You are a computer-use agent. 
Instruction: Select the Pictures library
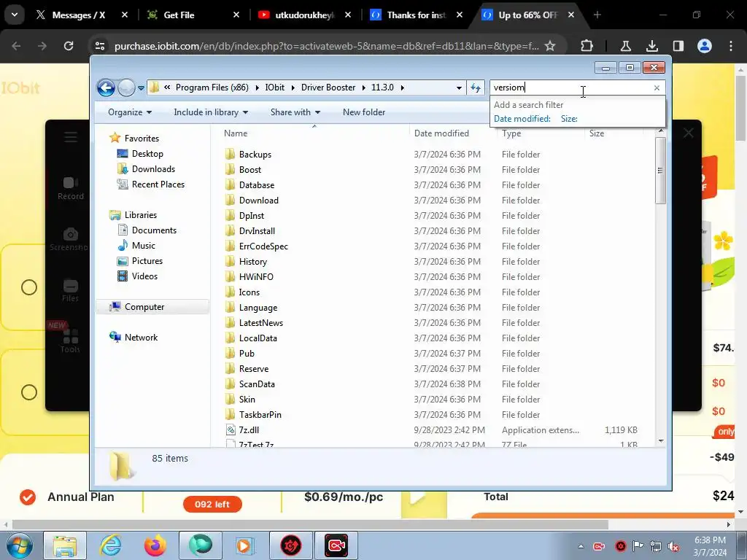147,261
